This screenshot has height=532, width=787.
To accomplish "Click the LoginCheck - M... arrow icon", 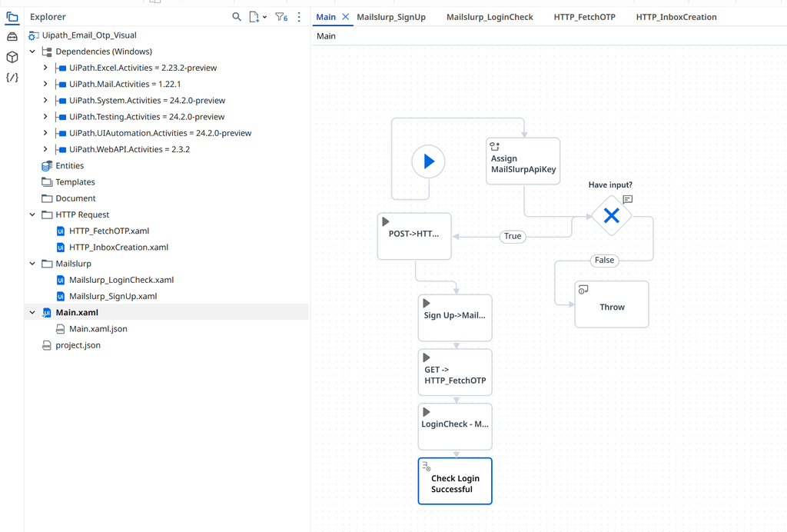I will (x=426, y=412).
